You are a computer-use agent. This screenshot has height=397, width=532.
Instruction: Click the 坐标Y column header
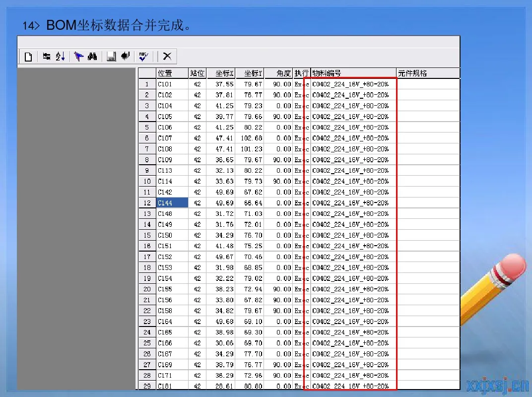coord(250,73)
